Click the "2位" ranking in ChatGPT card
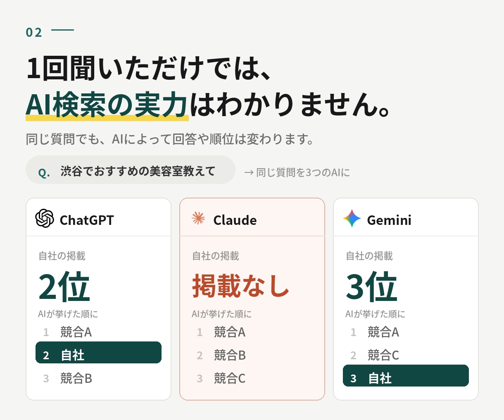This screenshot has height=420, width=504. click(64, 286)
